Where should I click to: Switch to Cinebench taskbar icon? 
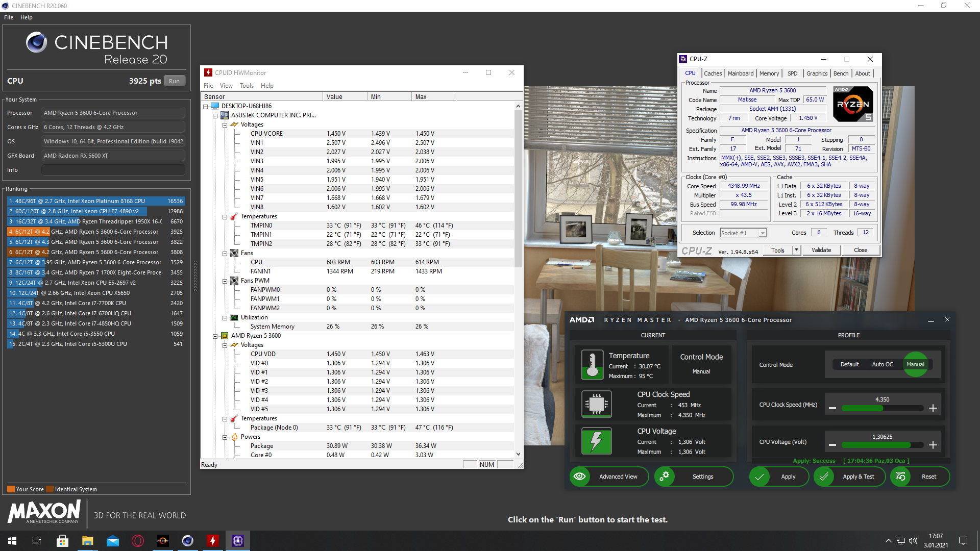(187, 541)
